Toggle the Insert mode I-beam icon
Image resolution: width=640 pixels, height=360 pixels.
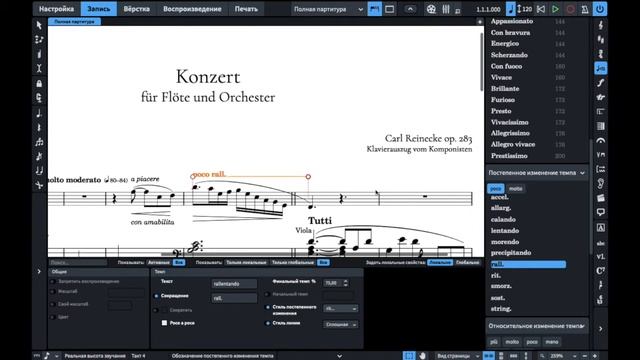[39, 69]
